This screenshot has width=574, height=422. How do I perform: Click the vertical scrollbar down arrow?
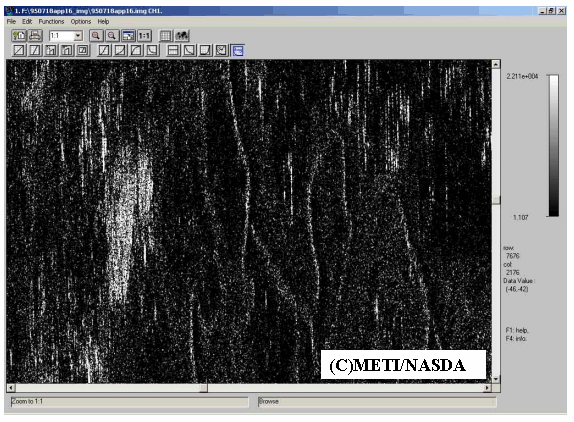click(496, 379)
